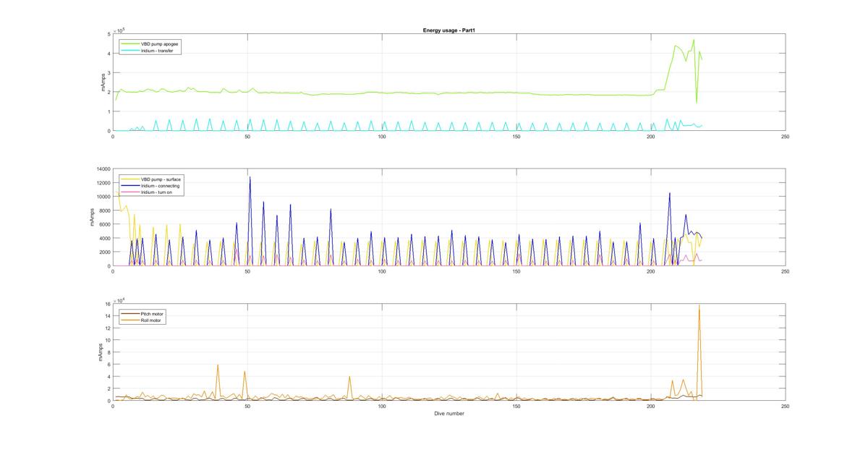Click the '10000' y-axis tick label
The width and height of the screenshot is (868, 450).
coord(102,197)
